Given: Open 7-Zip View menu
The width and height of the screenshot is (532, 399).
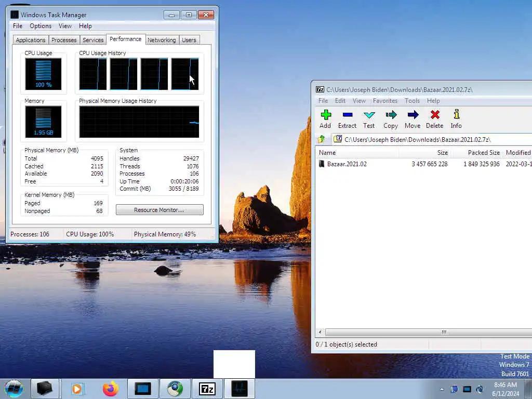Looking at the screenshot, I should 359,101.
